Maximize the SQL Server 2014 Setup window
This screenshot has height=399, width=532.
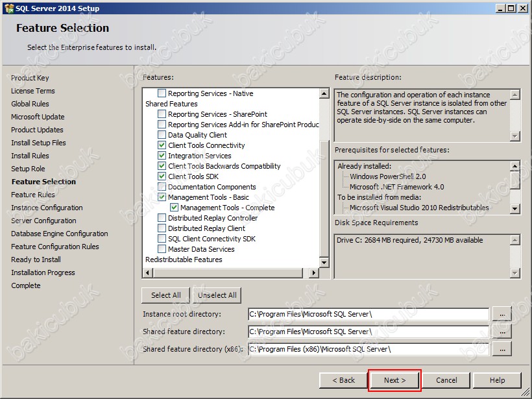pyautogui.click(x=511, y=8)
